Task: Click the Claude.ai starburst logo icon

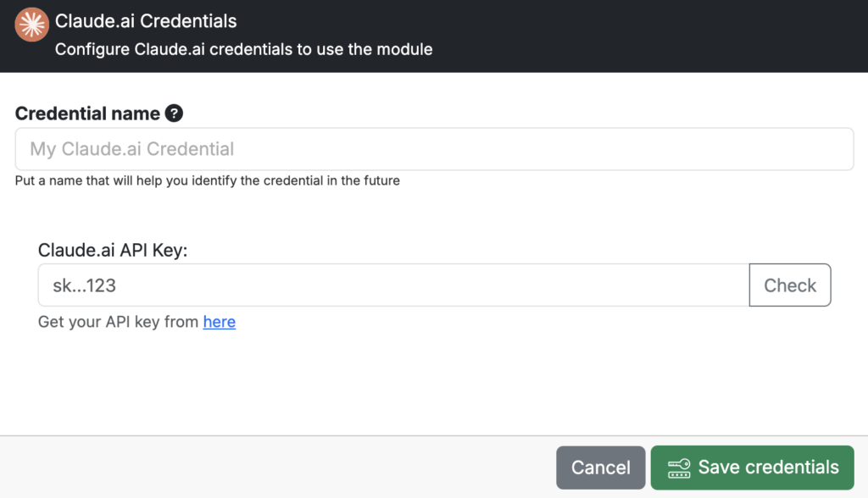Action: (31, 25)
